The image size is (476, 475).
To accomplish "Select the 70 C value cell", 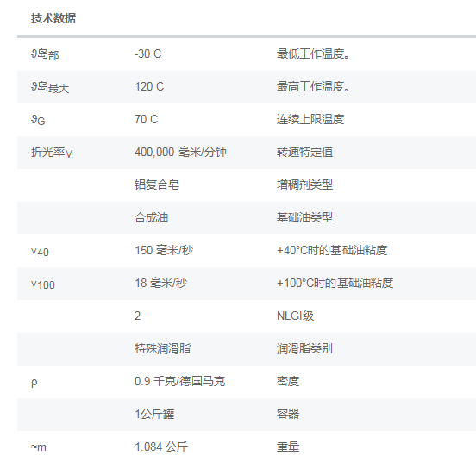I will 146,119.
